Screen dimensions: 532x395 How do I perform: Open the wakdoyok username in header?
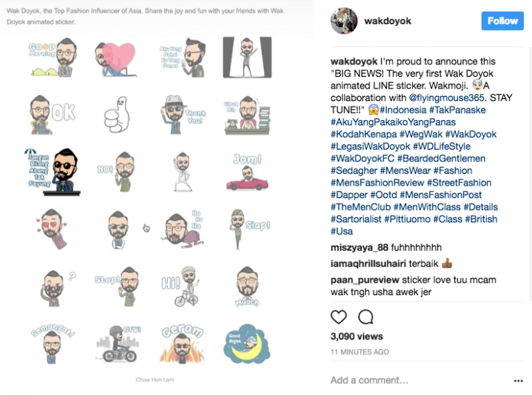(387, 21)
